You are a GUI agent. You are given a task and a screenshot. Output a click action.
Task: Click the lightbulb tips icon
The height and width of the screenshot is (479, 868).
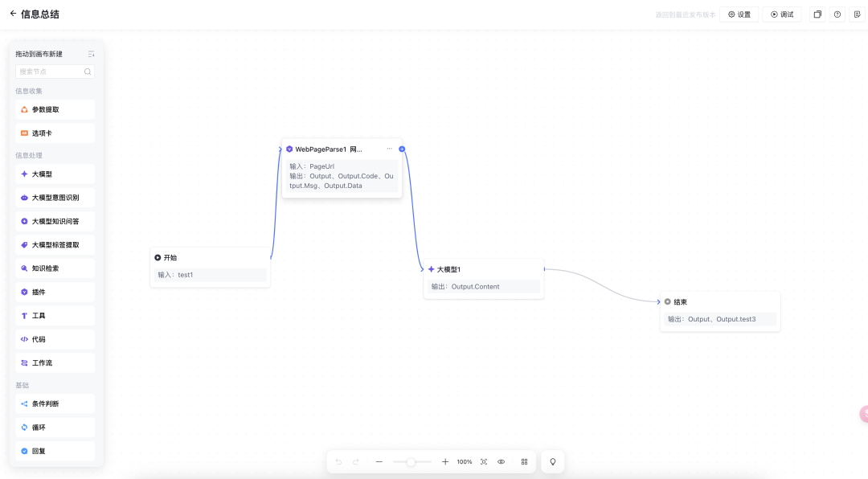click(552, 462)
